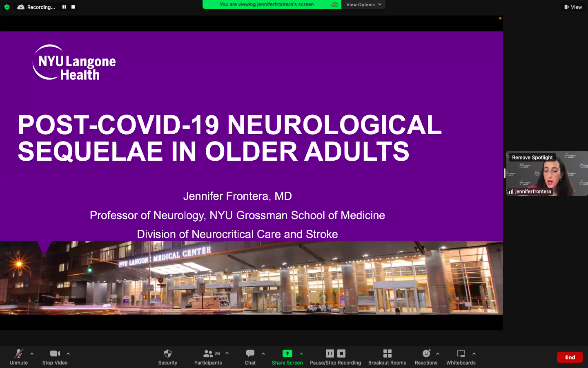Open the Chat panel
The image size is (588, 368).
pos(250,357)
